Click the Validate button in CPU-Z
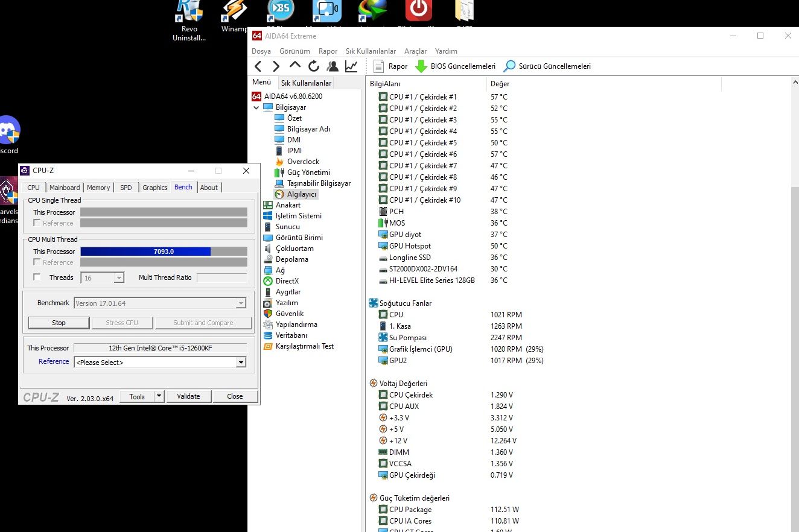The height and width of the screenshot is (532, 799). [x=188, y=396]
